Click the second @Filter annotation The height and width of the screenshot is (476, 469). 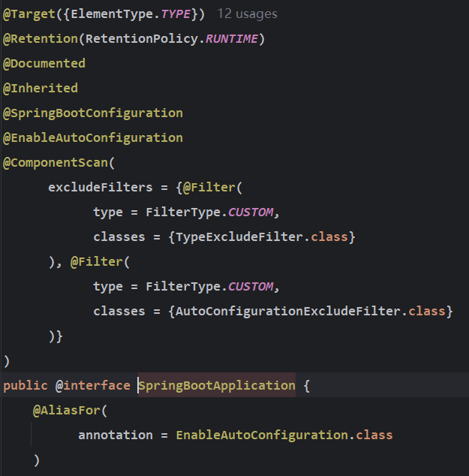tap(97, 262)
